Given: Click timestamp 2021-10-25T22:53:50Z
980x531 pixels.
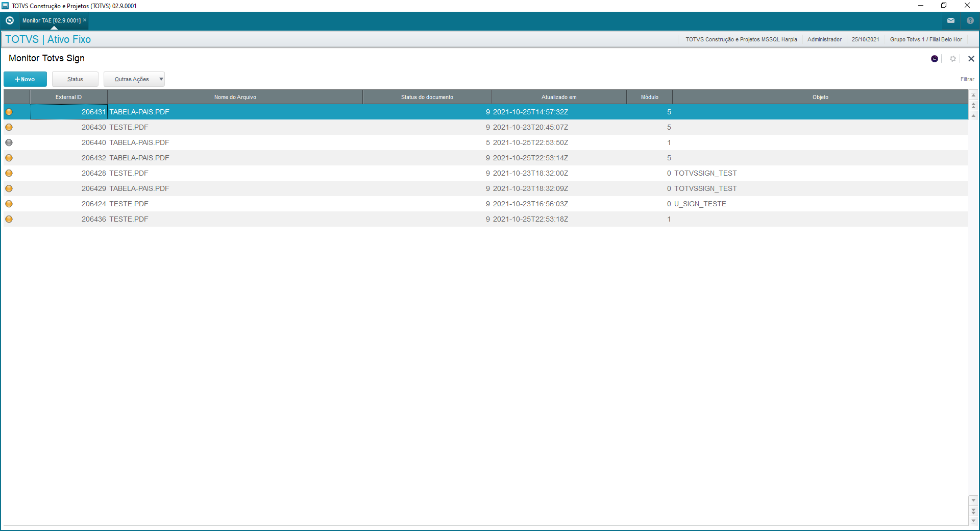Looking at the screenshot, I should (x=530, y=142).
